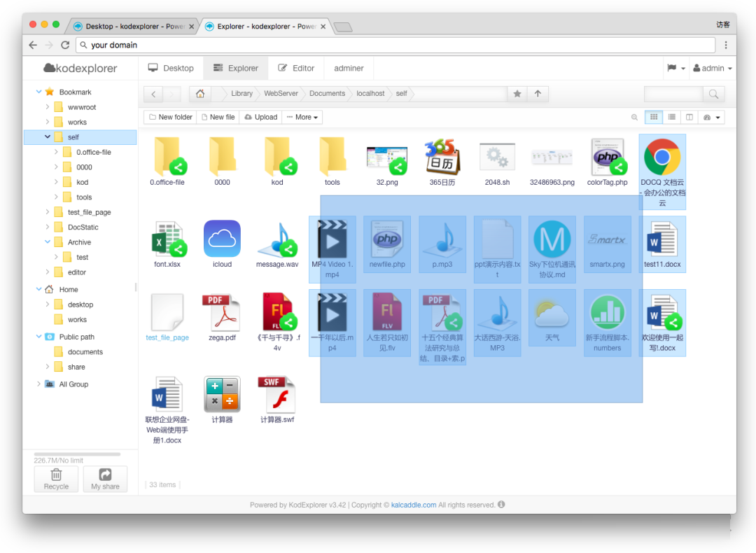Viewport: 756px width, 553px height.
Task: Open the More menu in the toolbar
Action: [301, 117]
